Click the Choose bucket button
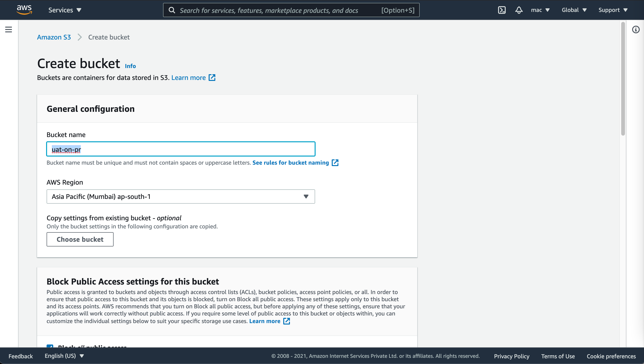The image size is (644, 364). 80,239
